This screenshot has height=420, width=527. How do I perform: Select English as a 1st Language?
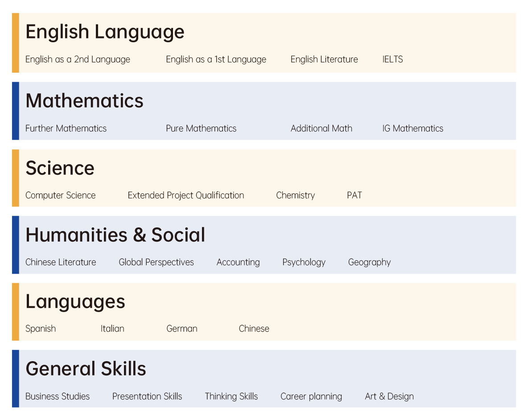pyautogui.click(x=216, y=59)
